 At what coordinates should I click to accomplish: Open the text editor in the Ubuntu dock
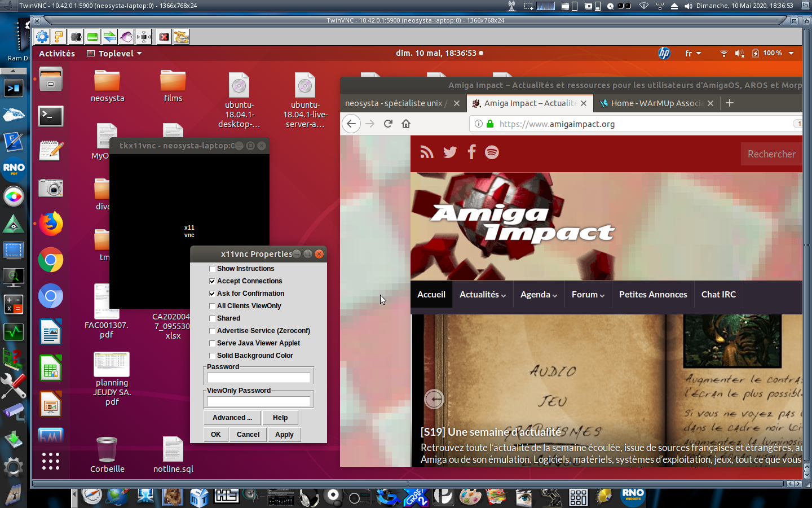51,151
